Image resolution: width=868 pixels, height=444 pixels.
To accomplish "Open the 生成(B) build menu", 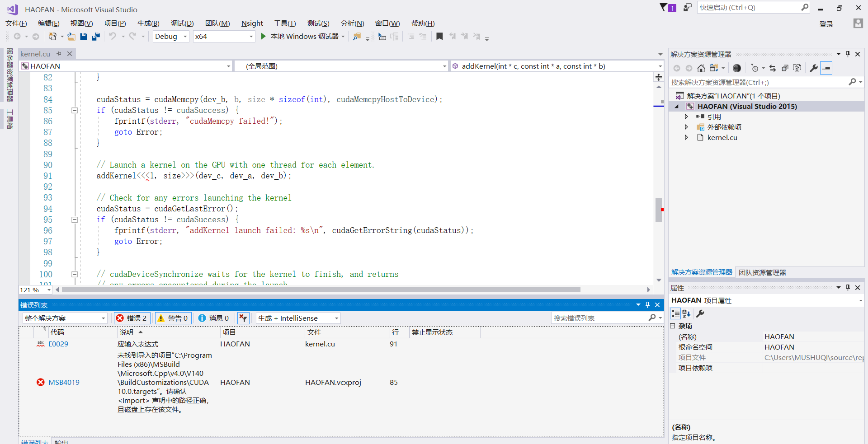I will (x=148, y=23).
